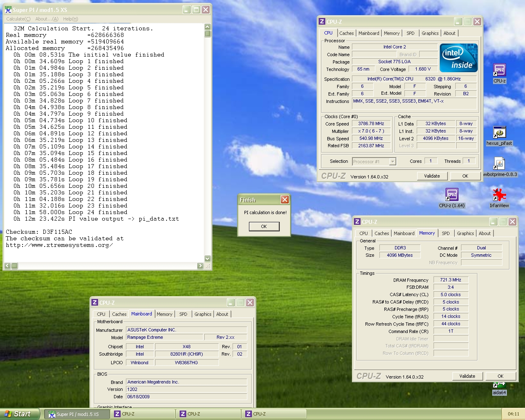Select the first CPU-Z taskbar button
This screenshot has height=420, width=525.
click(143, 414)
